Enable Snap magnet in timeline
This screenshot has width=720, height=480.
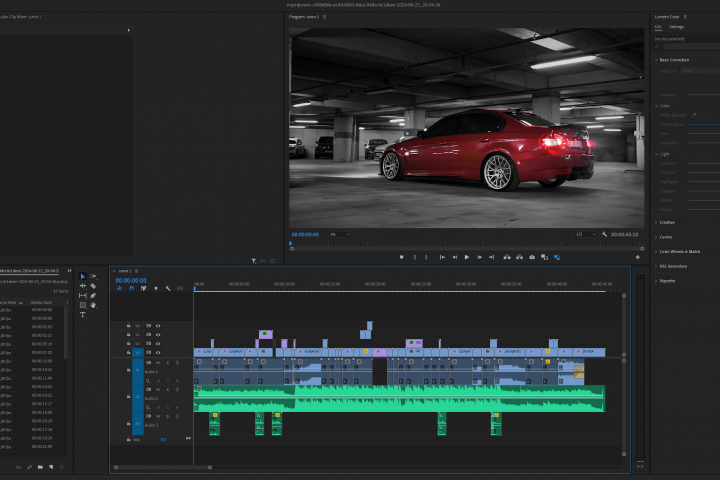pyautogui.click(x=131, y=288)
